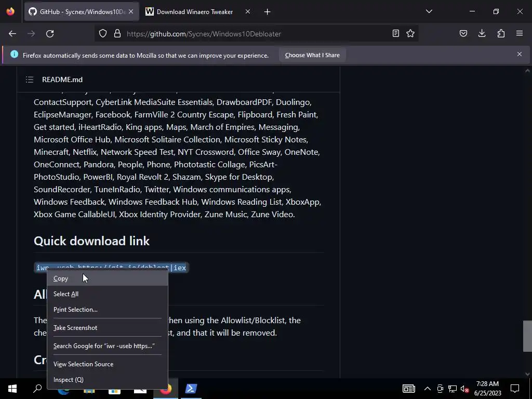Screen dimensions: 532x399
Task: Click the scrollbar up arrow
Action: [x=527, y=71]
